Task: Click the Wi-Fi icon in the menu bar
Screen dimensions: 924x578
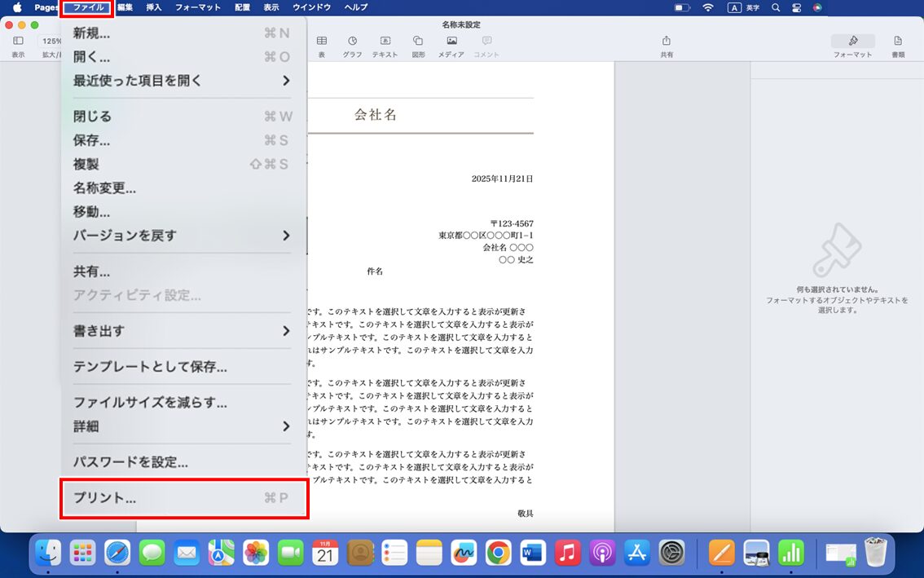Action: 708,7
